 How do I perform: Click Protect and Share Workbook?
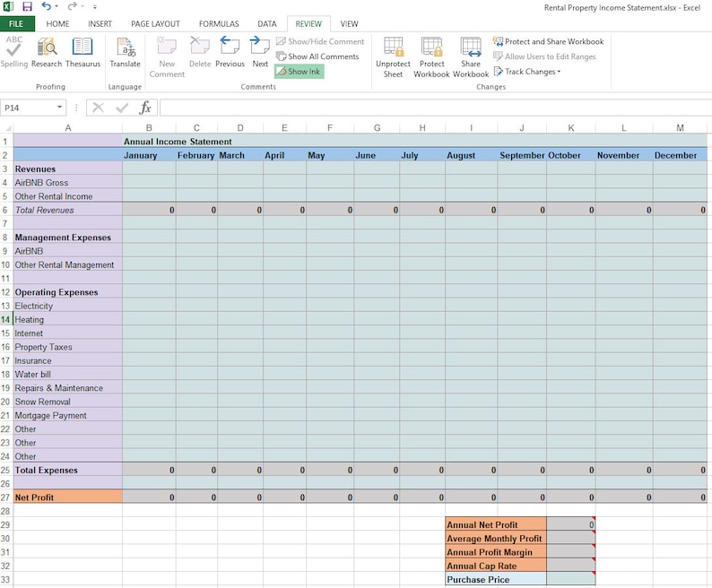point(549,41)
